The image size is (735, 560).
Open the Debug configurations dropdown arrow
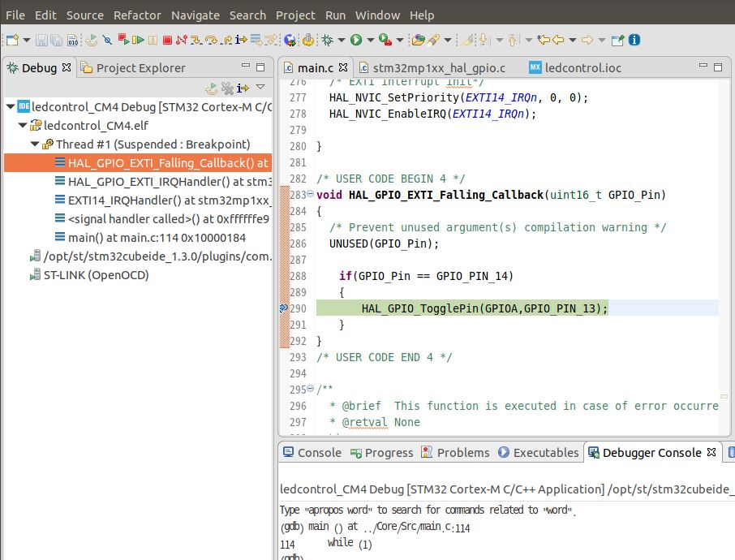[x=342, y=40]
